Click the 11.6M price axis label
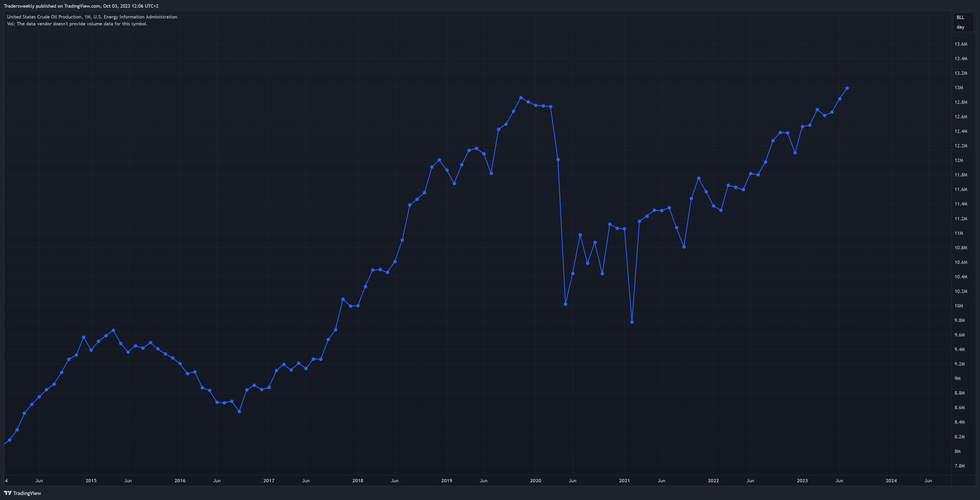 tap(960, 189)
